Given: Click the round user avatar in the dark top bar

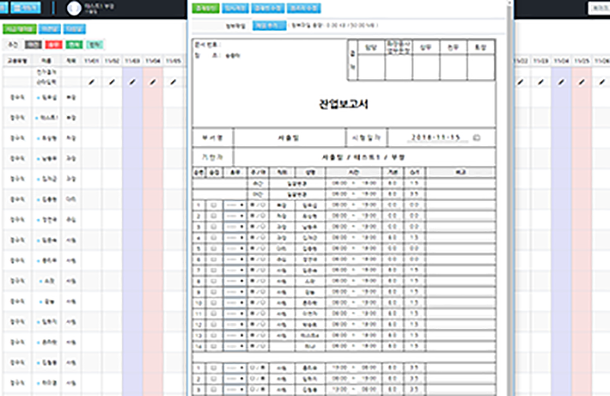Looking at the screenshot, I should (74, 8).
